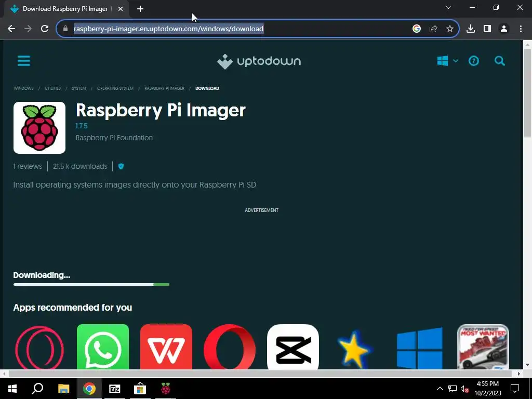
Task: Show hidden system tray icons
Action: (x=440, y=389)
